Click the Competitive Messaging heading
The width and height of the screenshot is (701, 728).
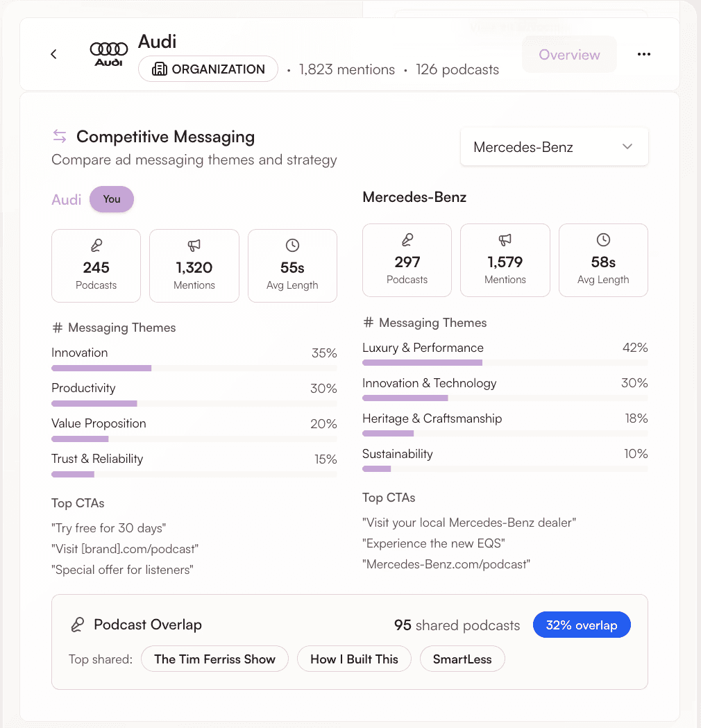coord(166,137)
